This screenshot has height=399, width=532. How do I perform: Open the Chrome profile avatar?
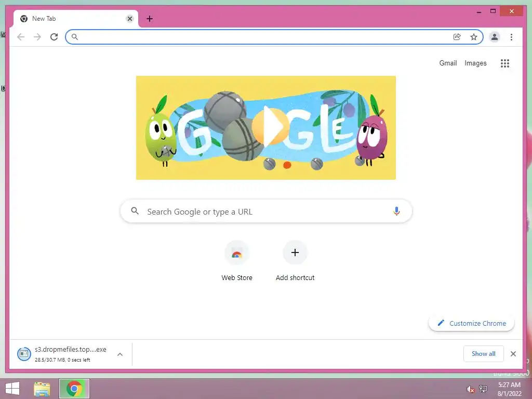[x=495, y=37]
